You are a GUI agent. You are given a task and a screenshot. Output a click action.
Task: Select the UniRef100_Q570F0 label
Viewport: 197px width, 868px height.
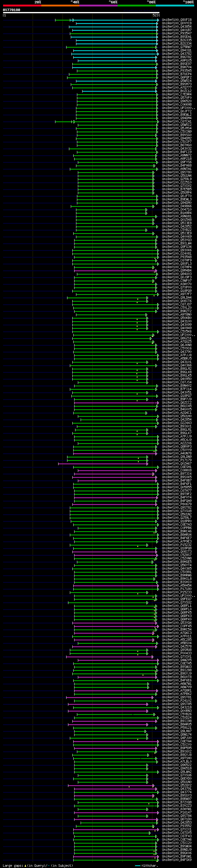point(176,98)
